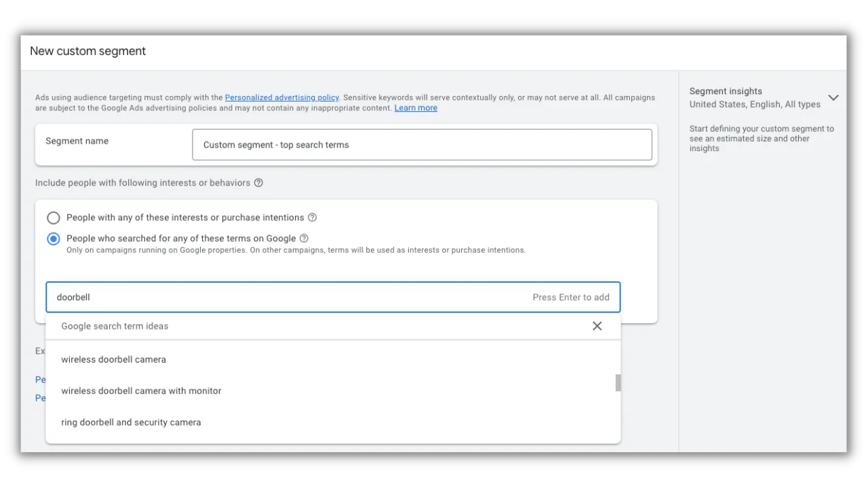
Task: Select 'People with any of these interests' radio
Action: (54, 218)
